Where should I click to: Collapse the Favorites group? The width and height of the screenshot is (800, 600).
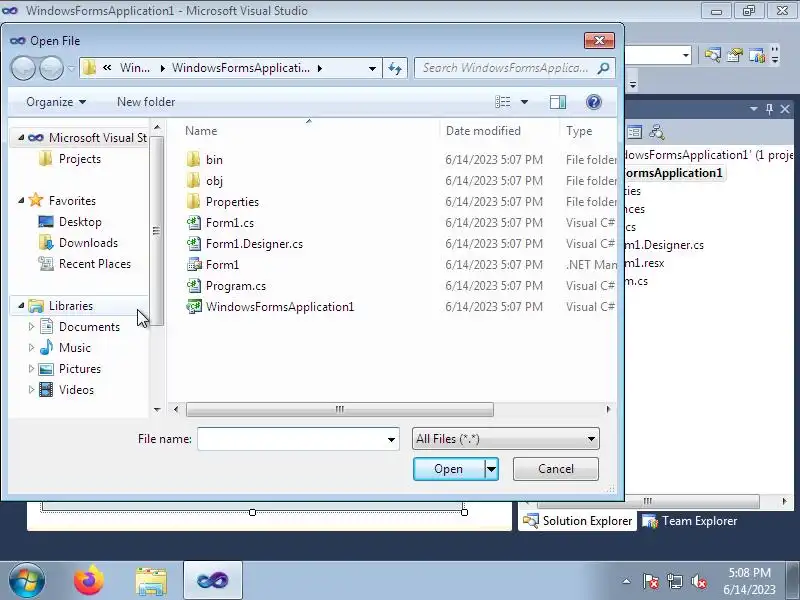pos(21,201)
